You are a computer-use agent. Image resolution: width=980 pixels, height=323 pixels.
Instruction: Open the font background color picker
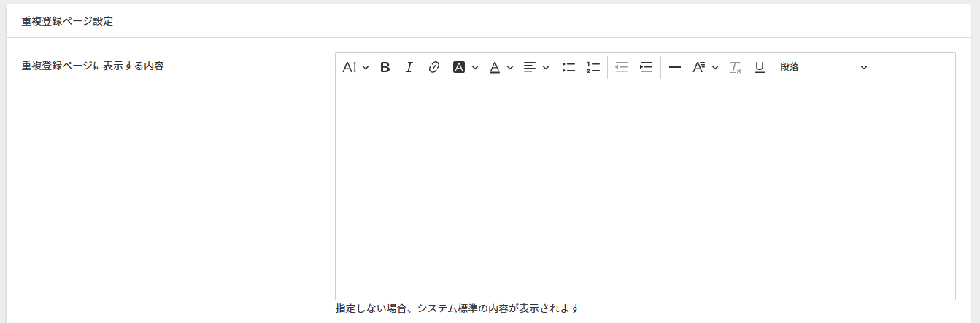coord(465,67)
